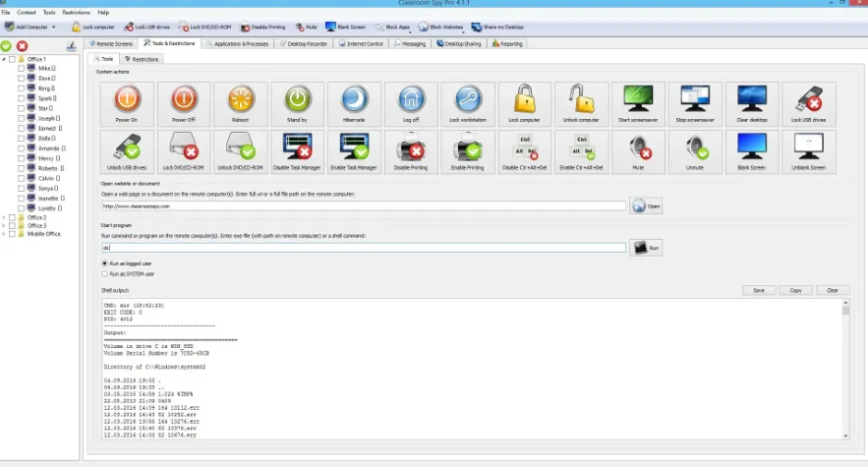This screenshot has width=868, height=467.
Task: Click the shell output scrollbar down arrow
Action: click(845, 436)
